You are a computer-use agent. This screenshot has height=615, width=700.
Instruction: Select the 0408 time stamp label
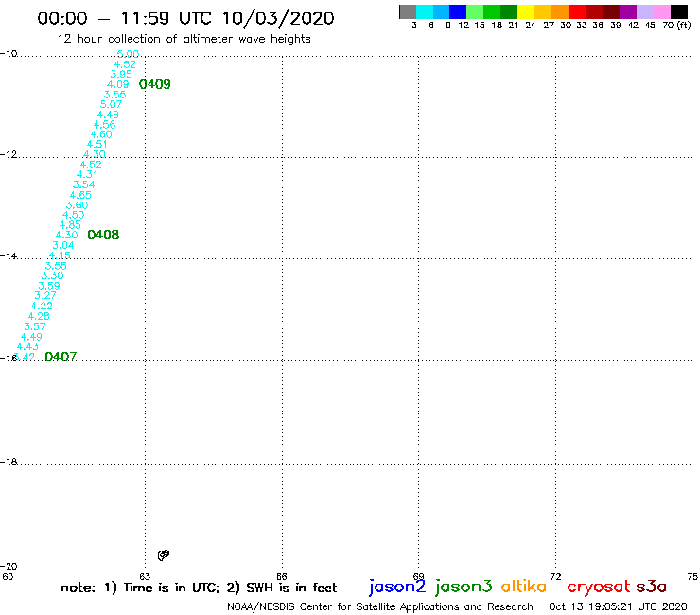(x=103, y=235)
